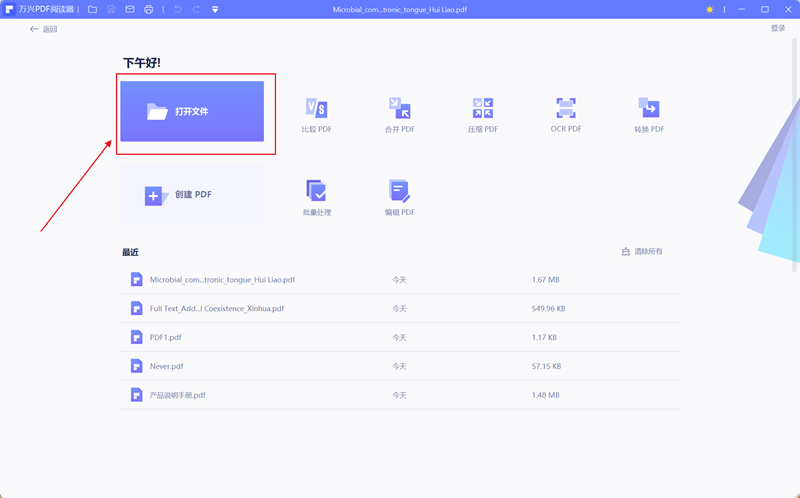This screenshot has width=800, height=498.
Task: Click the email envelope icon in title bar
Action: coord(129,9)
